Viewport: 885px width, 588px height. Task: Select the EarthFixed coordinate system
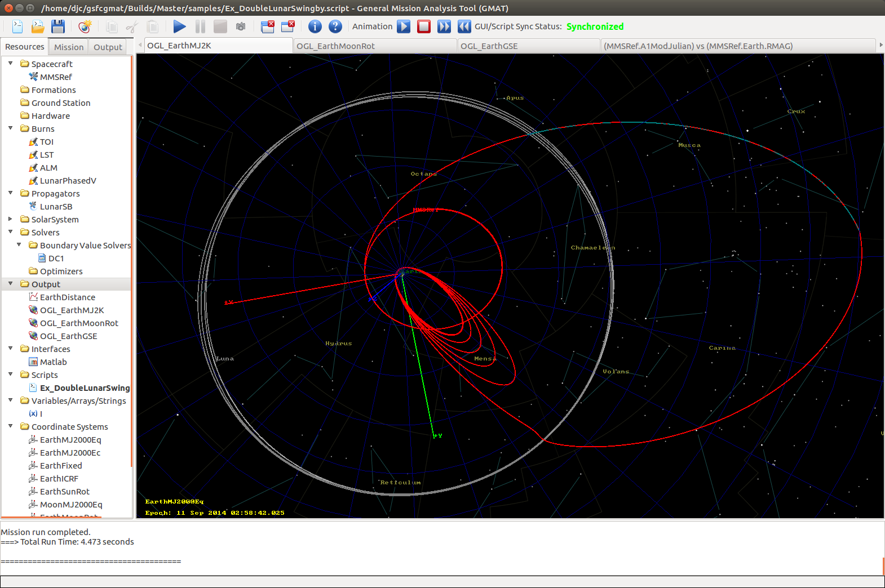(x=55, y=466)
